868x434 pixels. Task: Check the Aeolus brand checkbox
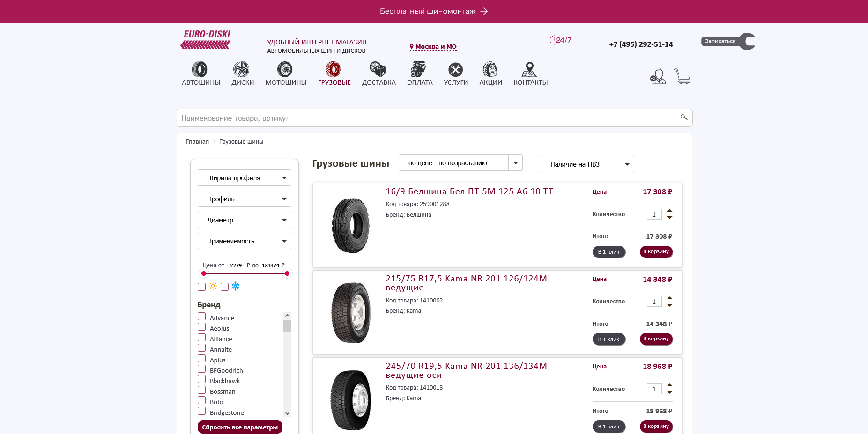pyautogui.click(x=202, y=327)
